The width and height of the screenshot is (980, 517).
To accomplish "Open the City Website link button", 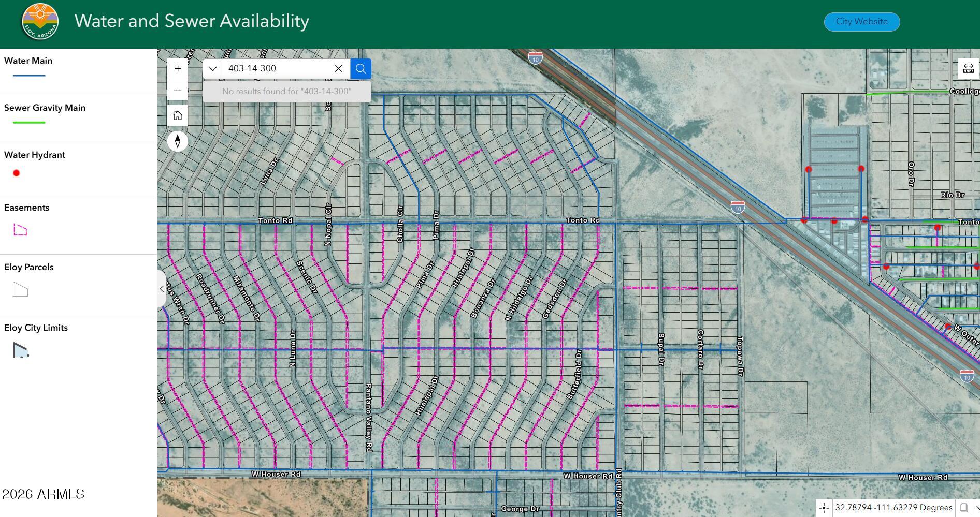I will [x=862, y=22].
